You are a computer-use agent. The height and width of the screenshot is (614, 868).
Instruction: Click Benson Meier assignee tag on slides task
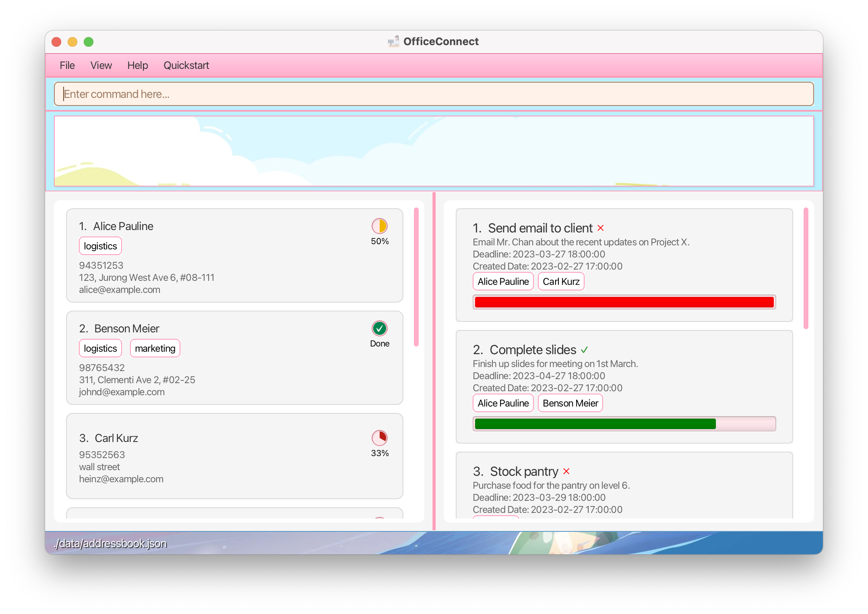click(x=570, y=403)
